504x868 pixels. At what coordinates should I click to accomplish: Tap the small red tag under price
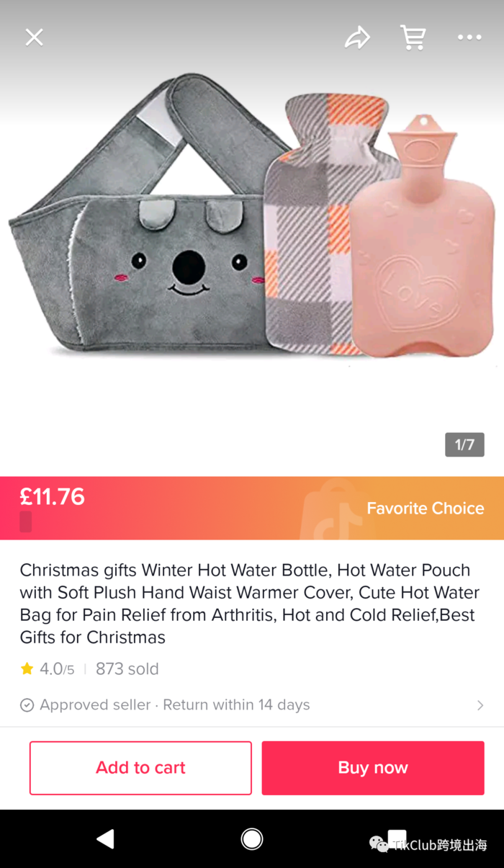tap(26, 522)
